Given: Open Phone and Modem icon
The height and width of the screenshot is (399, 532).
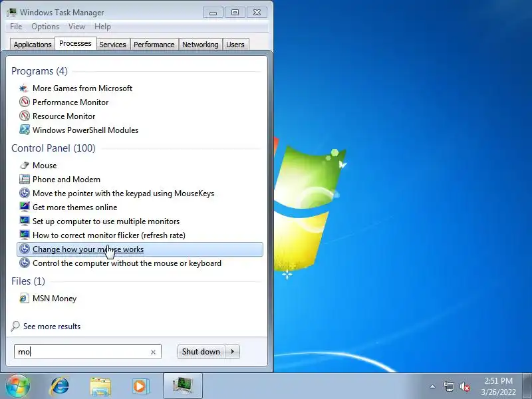Looking at the screenshot, I should coord(24,179).
